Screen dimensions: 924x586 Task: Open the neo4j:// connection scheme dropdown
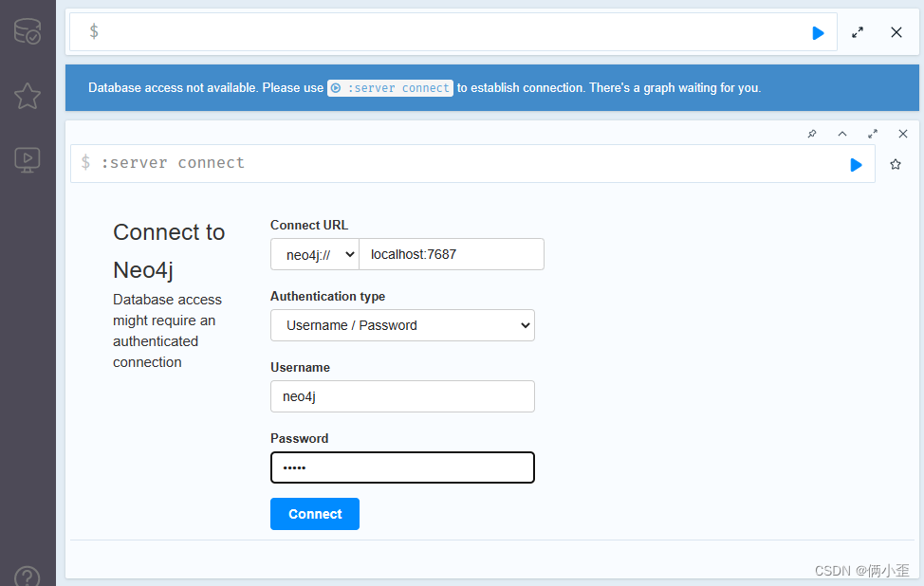coord(314,254)
